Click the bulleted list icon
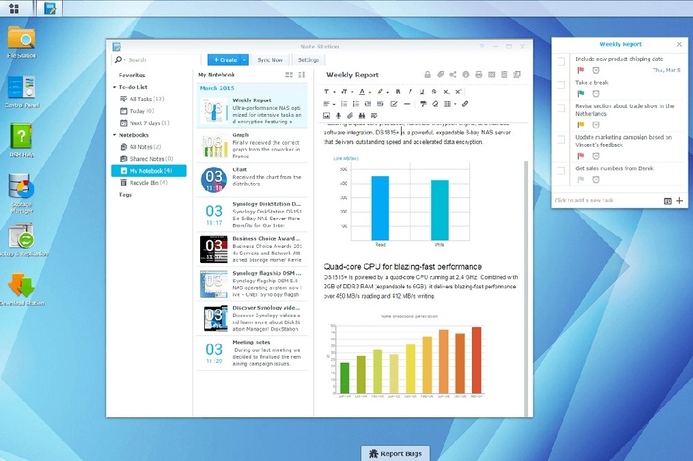Viewport: 693px width, 461px height. click(x=356, y=104)
